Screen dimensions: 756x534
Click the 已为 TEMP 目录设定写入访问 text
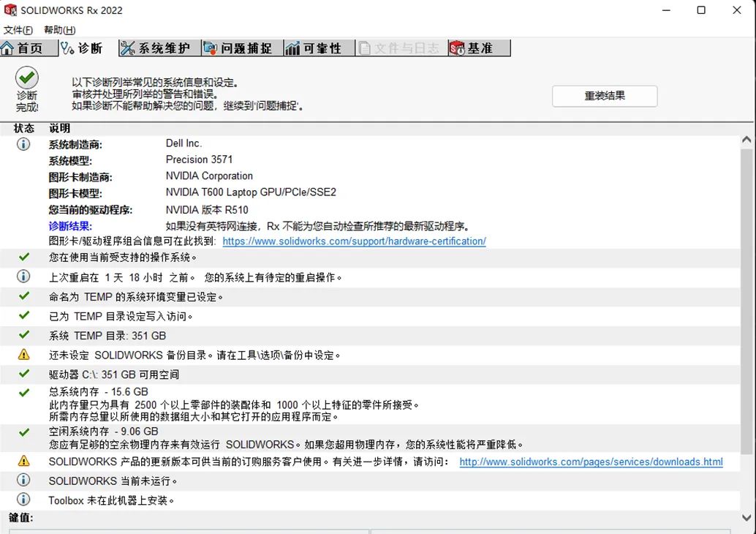[121, 317]
